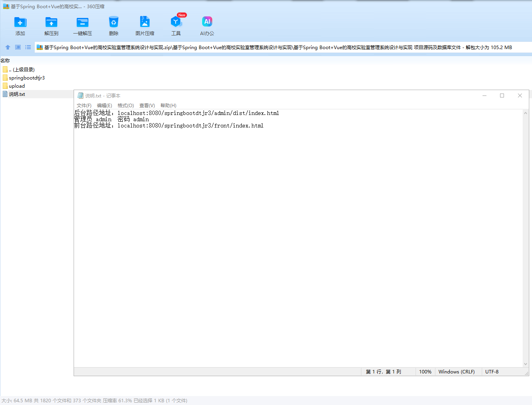Open the 编辑(E) menu in Notepad
Viewport: 532px width, 405px height.
[x=104, y=106]
